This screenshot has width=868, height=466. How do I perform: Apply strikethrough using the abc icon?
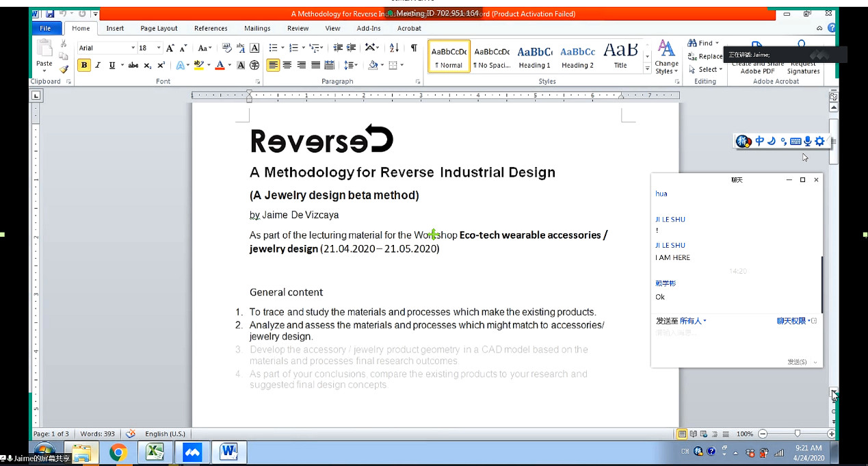point(133,66)
